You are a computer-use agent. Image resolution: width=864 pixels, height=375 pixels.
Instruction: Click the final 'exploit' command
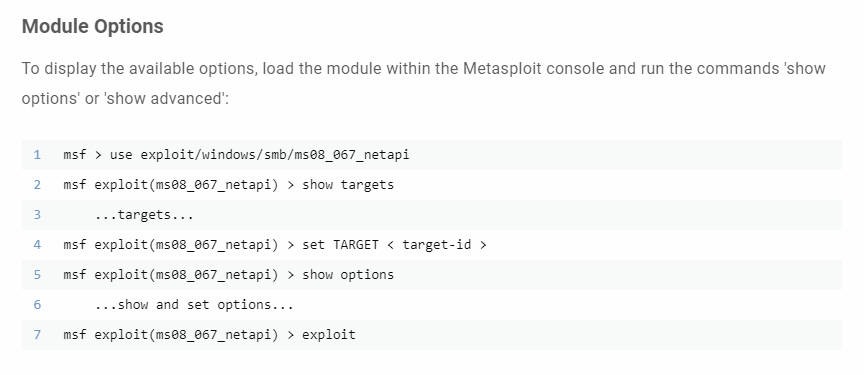click(x=329, y=335)
